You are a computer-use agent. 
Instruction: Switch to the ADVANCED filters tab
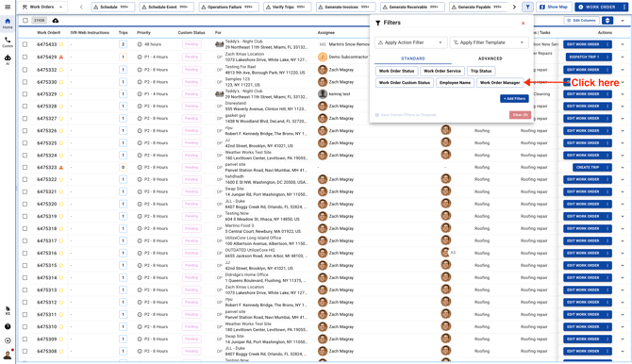click(491, 58)
